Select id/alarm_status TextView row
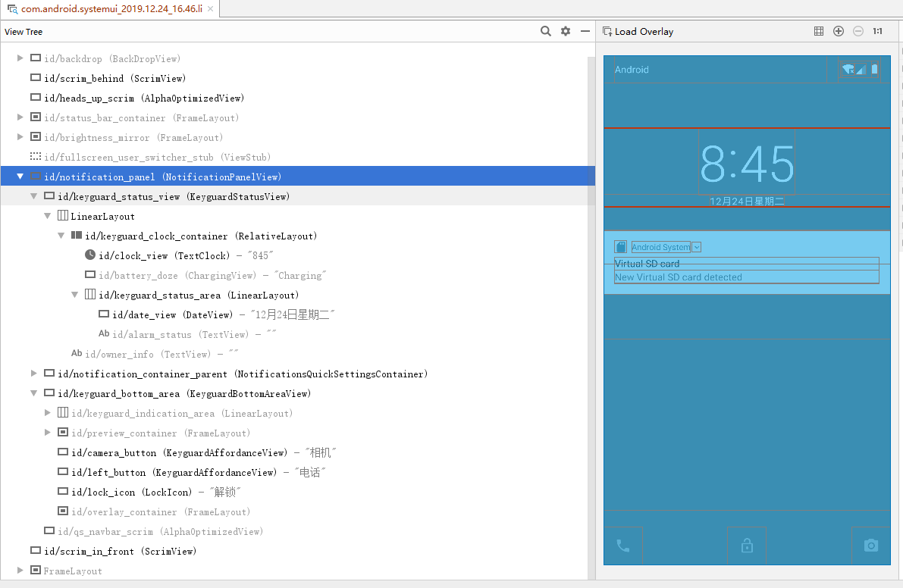 pos(297,334)
